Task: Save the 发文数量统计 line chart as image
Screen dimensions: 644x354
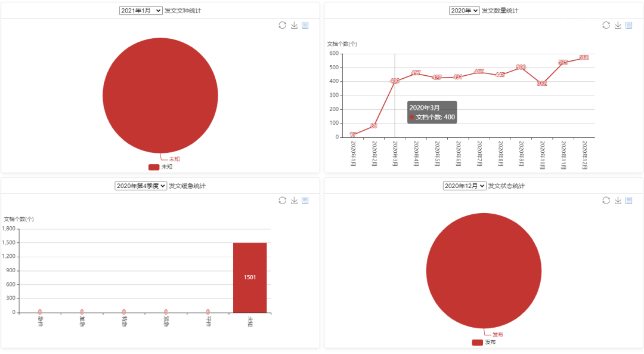Action: point(618,25)
